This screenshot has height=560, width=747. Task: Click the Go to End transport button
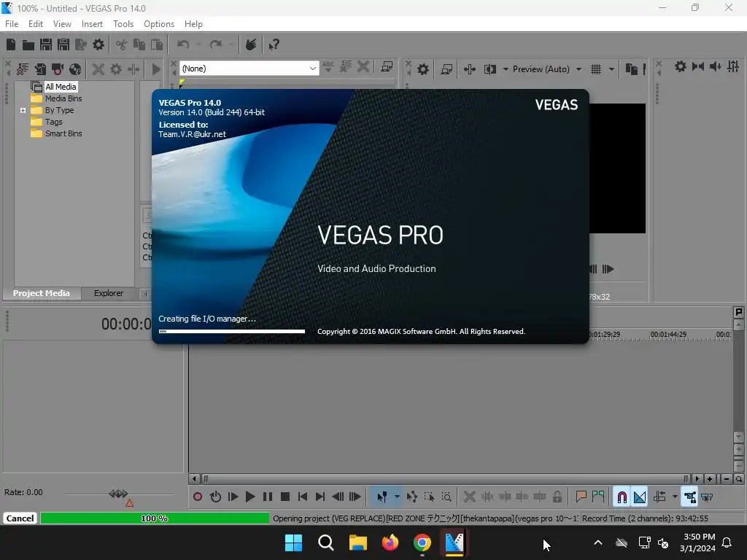(x=320, y=497)
